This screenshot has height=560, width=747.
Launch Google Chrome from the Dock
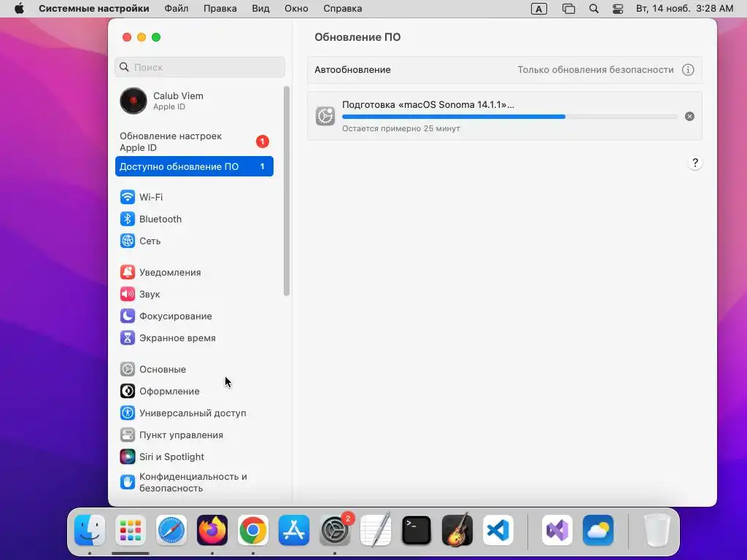click(x=253, y=530)
